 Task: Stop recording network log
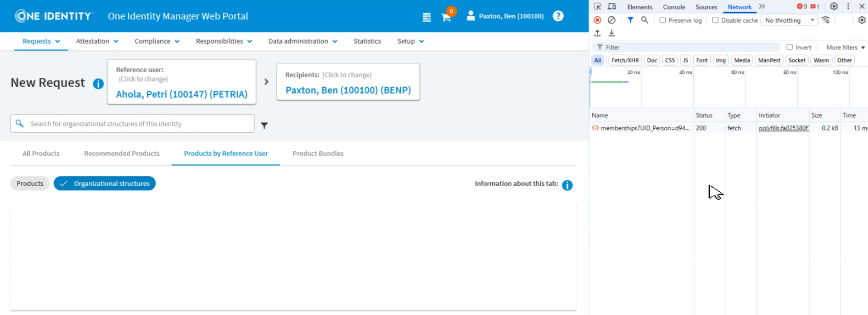click(x=597, y=20)
